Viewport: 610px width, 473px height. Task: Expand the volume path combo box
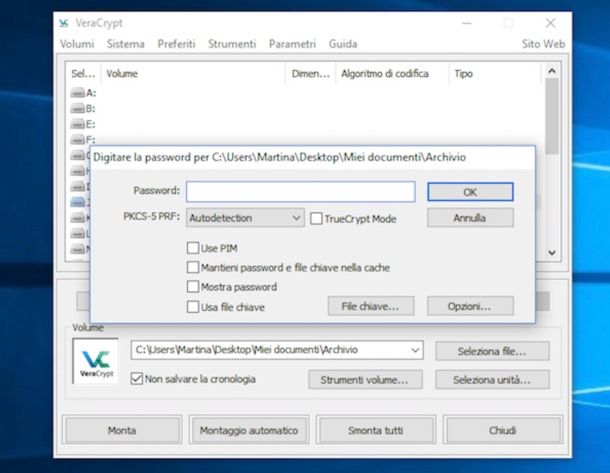[415, 350]
